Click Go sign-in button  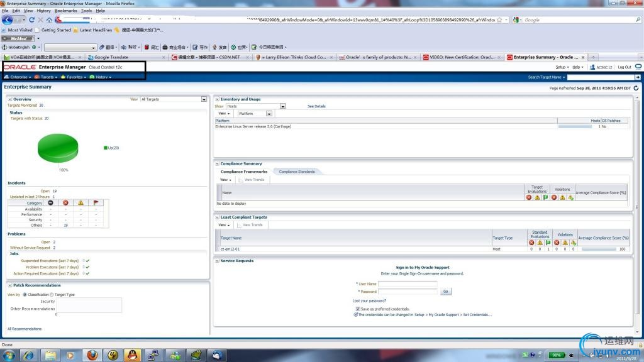[445, 292]
